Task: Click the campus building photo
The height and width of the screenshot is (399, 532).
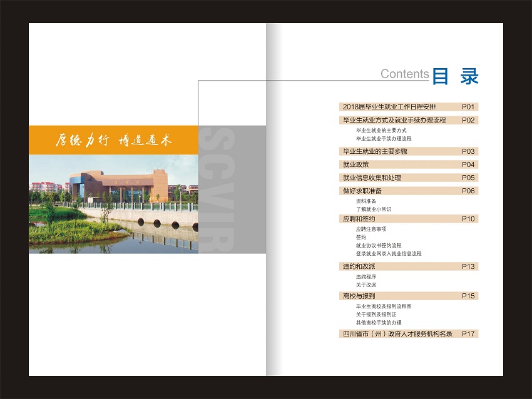Action: [113, 203]
